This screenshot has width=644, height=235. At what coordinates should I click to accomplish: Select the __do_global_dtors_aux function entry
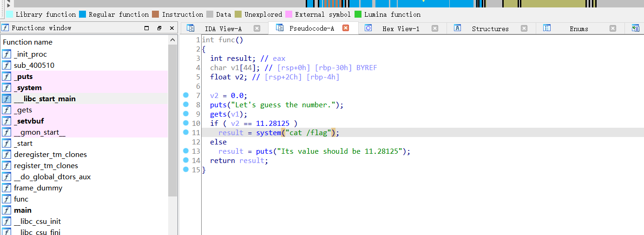pos(84,176)
